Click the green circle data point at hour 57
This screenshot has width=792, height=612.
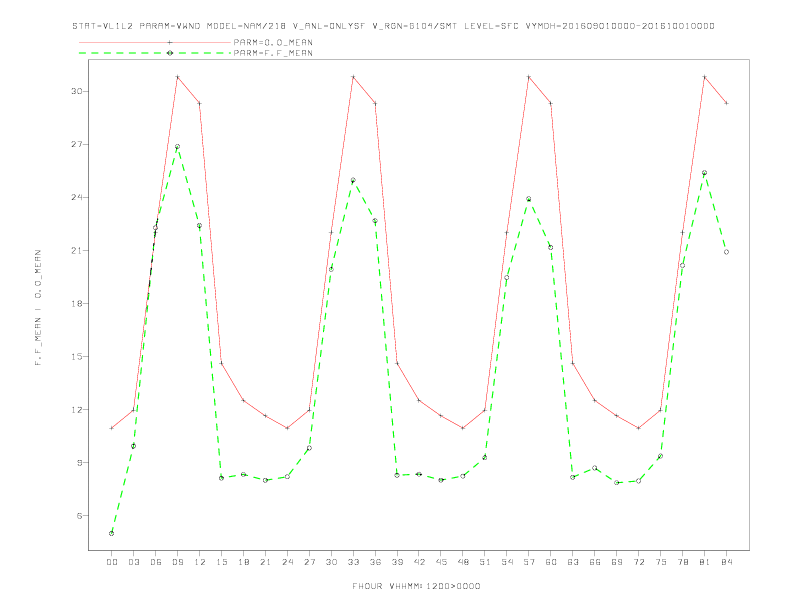click(529, 199)
